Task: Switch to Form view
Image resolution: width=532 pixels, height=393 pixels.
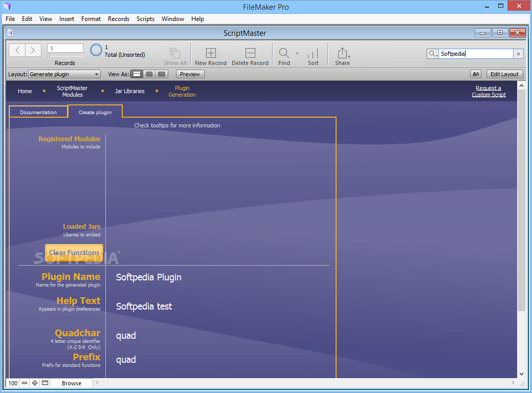Action: [137, 74]
